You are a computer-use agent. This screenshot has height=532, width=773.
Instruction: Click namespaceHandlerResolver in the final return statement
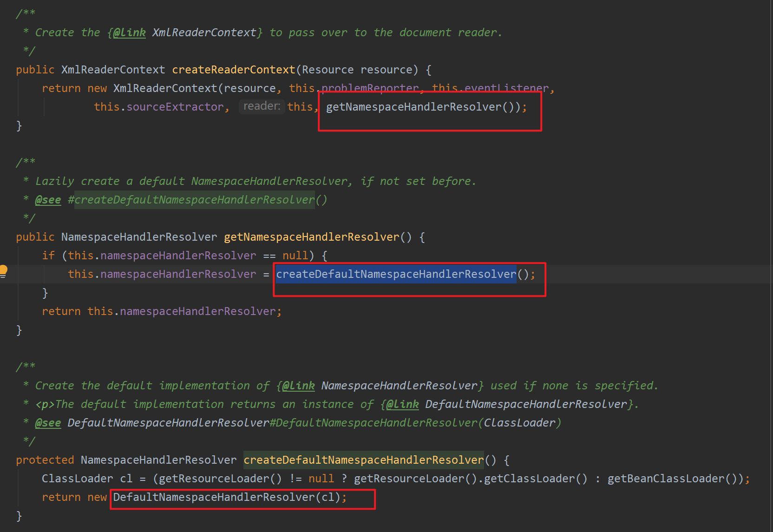[x=198, y=311]
